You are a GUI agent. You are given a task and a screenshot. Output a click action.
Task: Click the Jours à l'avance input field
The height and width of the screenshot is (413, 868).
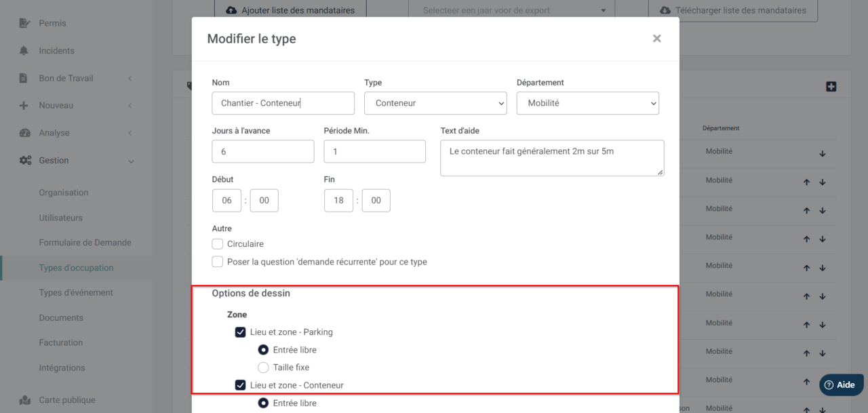pyautogui.click(x=262, y=152)
